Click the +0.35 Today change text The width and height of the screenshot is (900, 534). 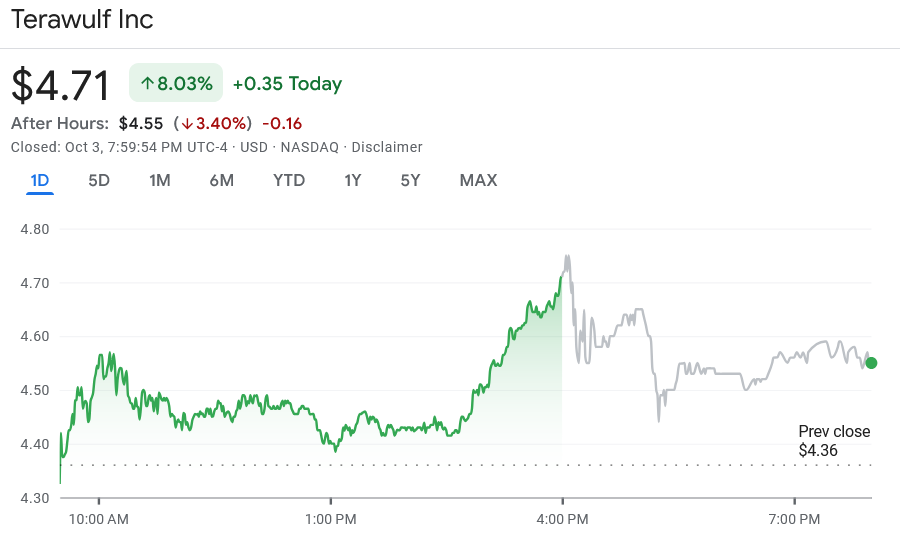click(x=287, y=84)
